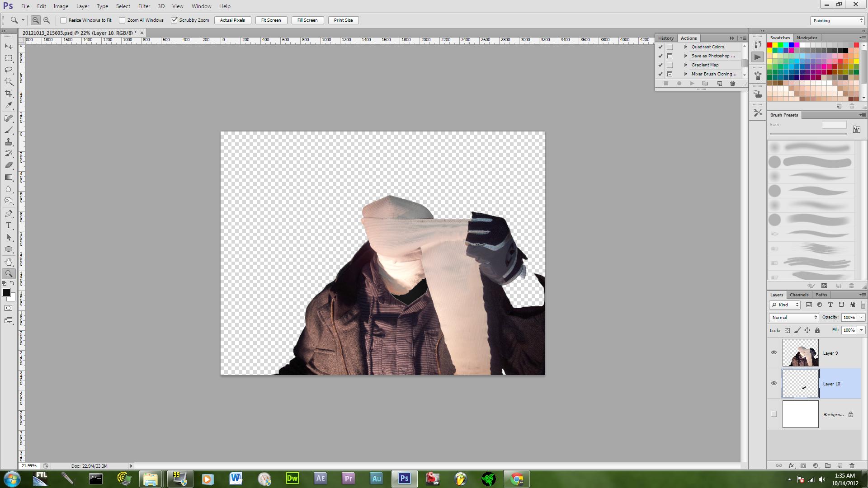The image size is (868, 488).
Task: Select the Eyedropper tool
Action: [9, 105]
